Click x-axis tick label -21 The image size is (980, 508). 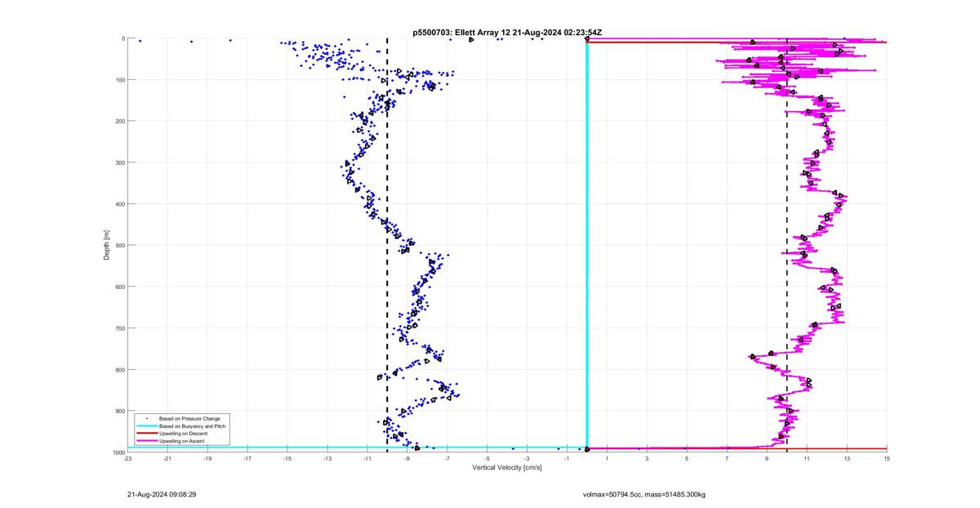(x=167, y=458)
